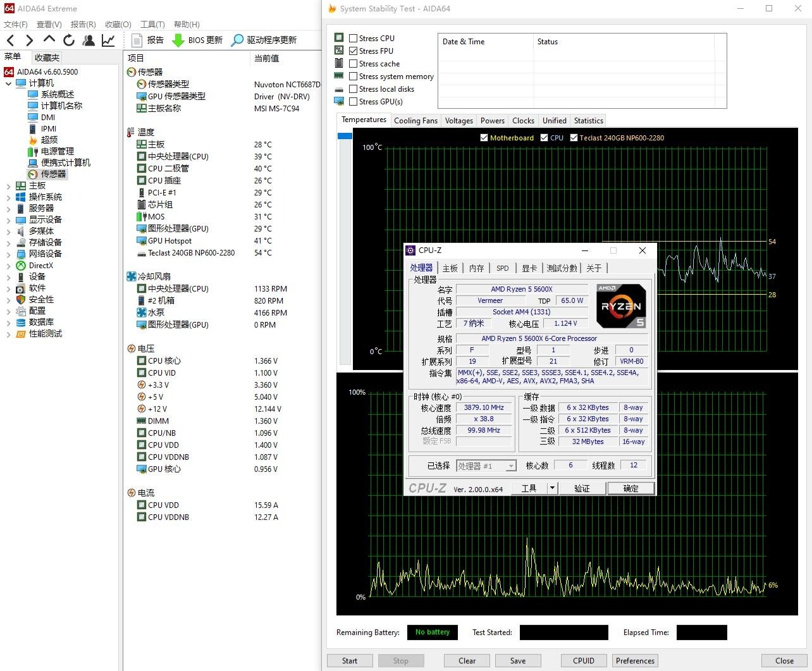This screenshot has height=671, width=812.
Task: Switch to the Cooling Fans tab
Action: 415,121
